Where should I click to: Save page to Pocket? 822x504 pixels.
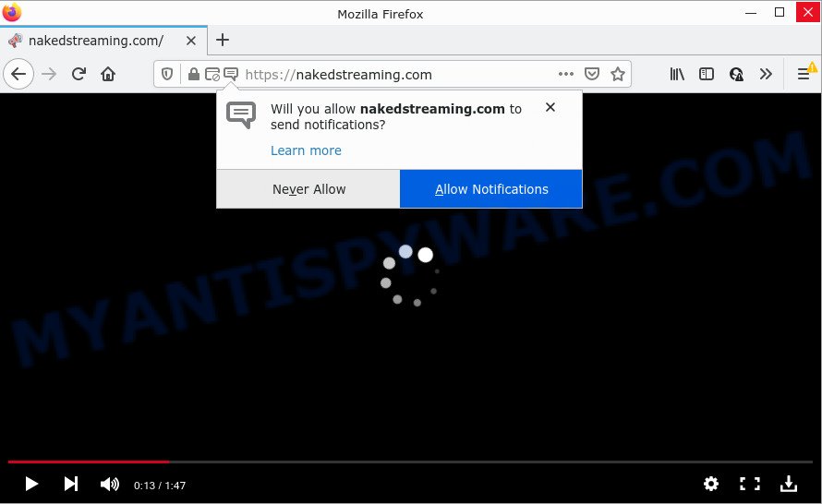point(592,74)
